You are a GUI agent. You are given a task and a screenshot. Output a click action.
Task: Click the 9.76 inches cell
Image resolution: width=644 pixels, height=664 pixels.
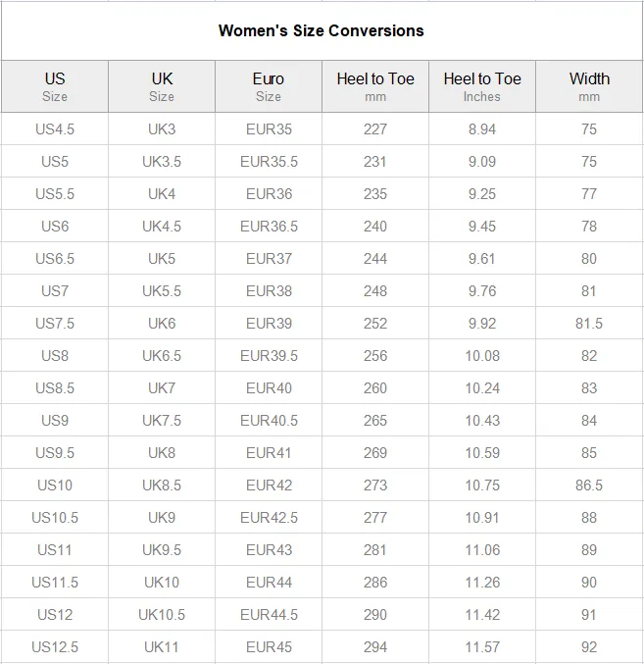pos(482,291)
